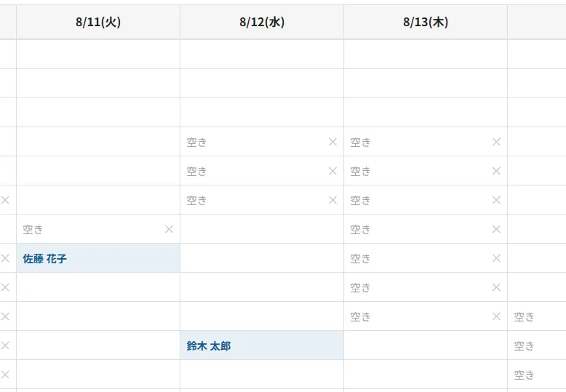Select the 8/12(水) column header
The height and width of the screenshot is (392, 566).
coord(262,22)
